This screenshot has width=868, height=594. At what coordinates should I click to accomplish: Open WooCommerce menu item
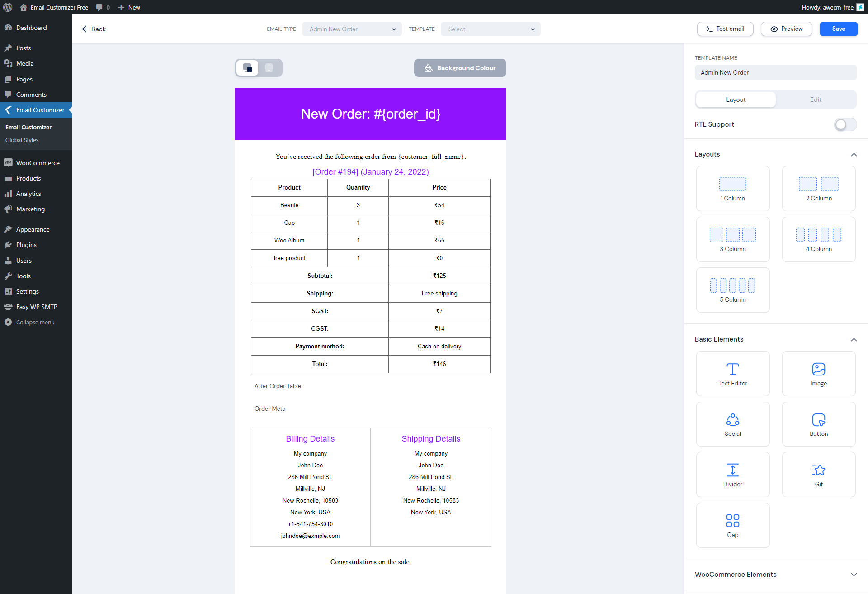coord(36,163)
